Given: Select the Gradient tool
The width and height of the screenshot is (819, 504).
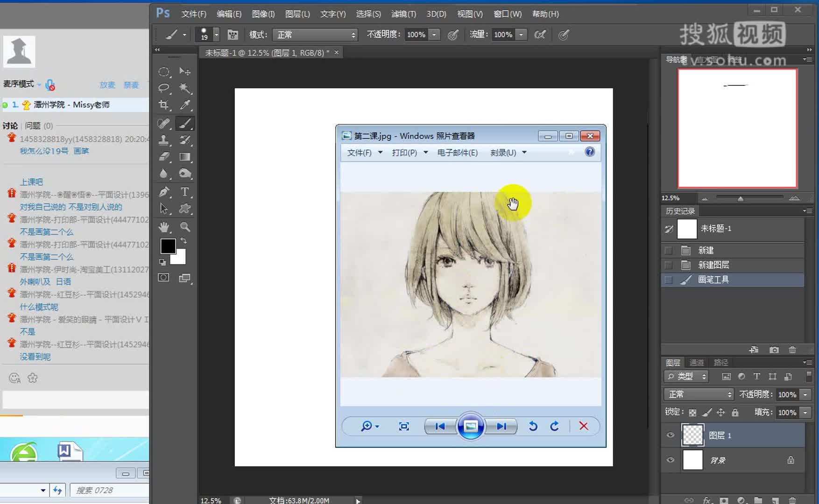Looking at the screenshot, I should (x=185, y=157).
